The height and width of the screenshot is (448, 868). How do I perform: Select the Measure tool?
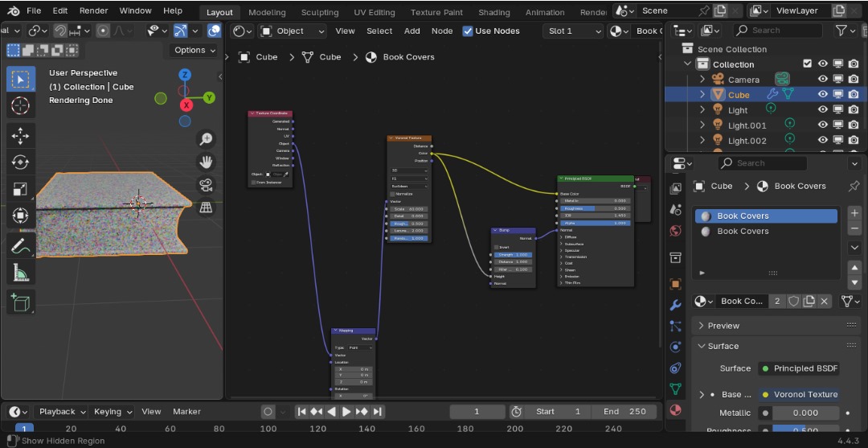coord(20,272)
